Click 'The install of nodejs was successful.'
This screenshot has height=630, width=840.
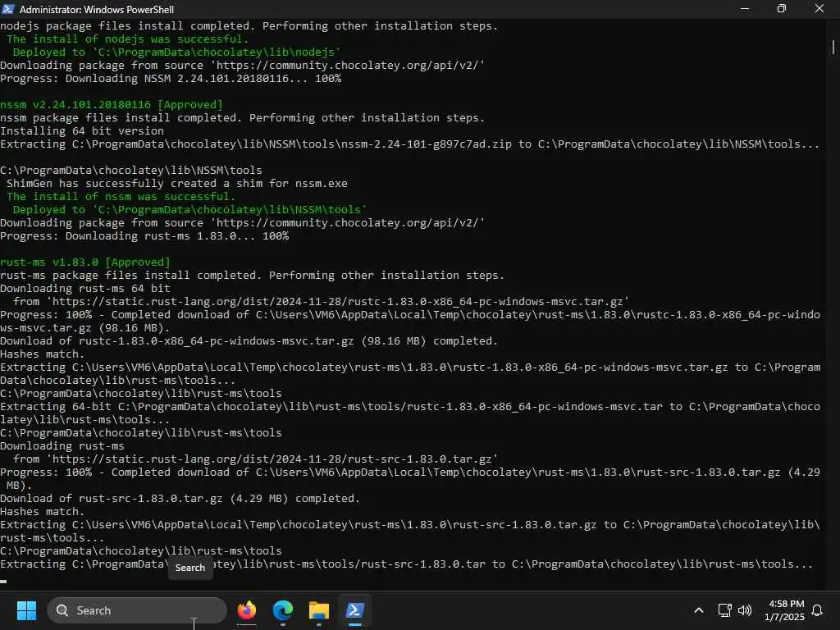127,39
